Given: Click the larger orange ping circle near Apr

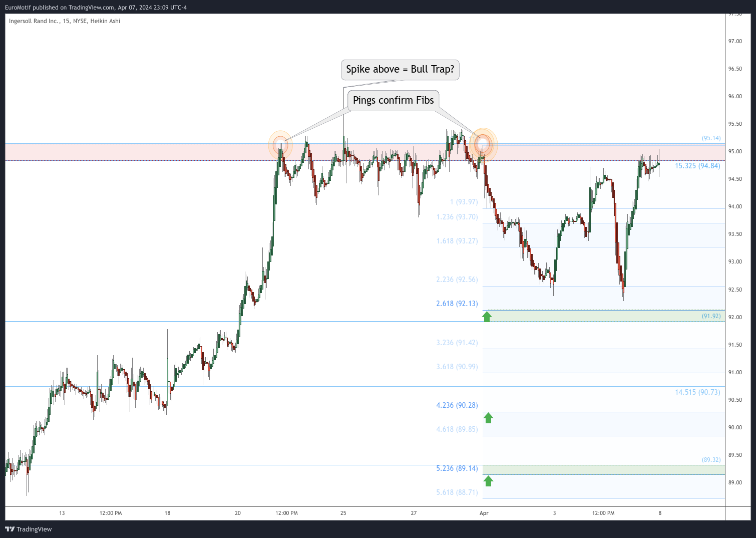Looking at the screenshot, I should (483, 144).
